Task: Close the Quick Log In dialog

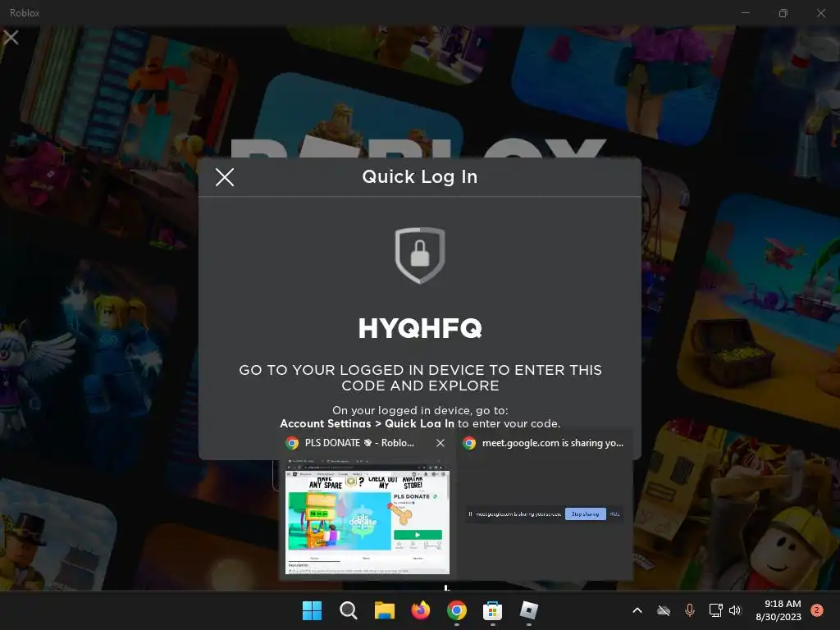Action: 225,177
